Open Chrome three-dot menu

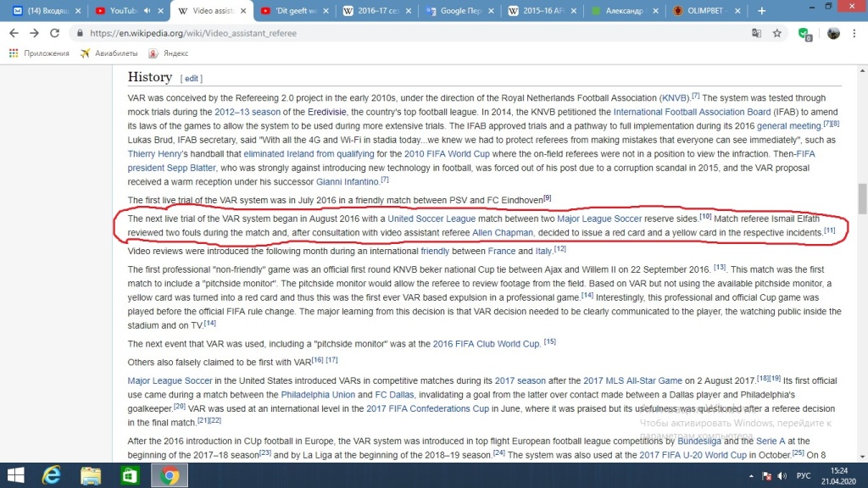tap(854, 33)
